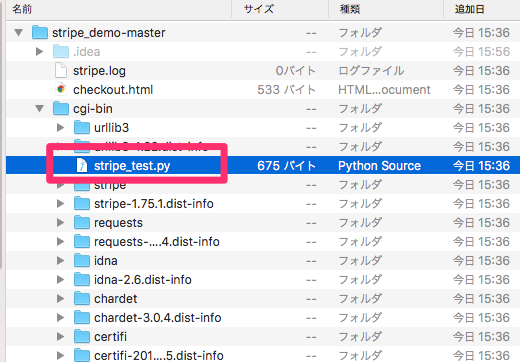Expand the stripe-1.75.1.dist-info folder
Viewport: 520px width, 362px height.
[60, 204]
